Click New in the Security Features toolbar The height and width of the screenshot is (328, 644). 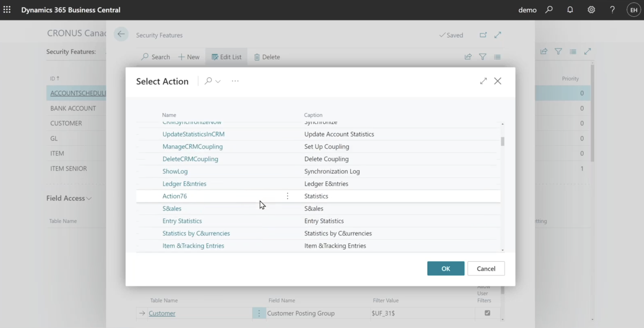pyautogui.click(x=189, y=57)
